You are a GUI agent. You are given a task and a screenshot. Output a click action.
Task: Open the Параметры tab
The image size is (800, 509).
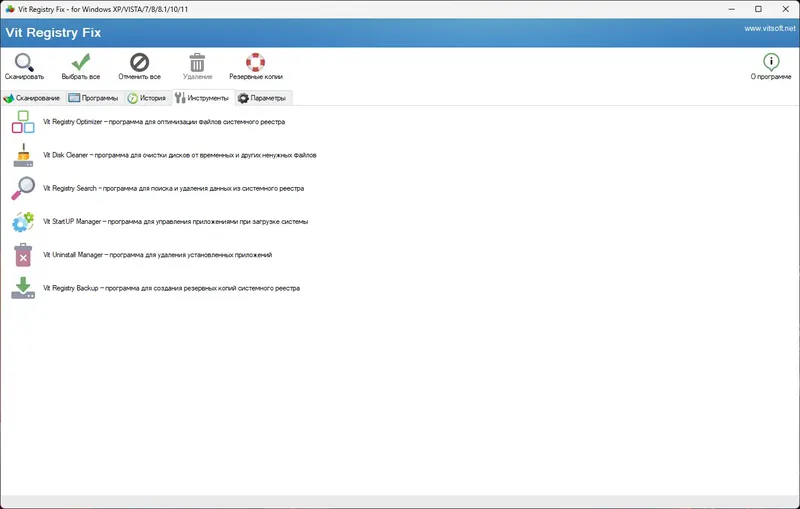(x=263, y=98)
